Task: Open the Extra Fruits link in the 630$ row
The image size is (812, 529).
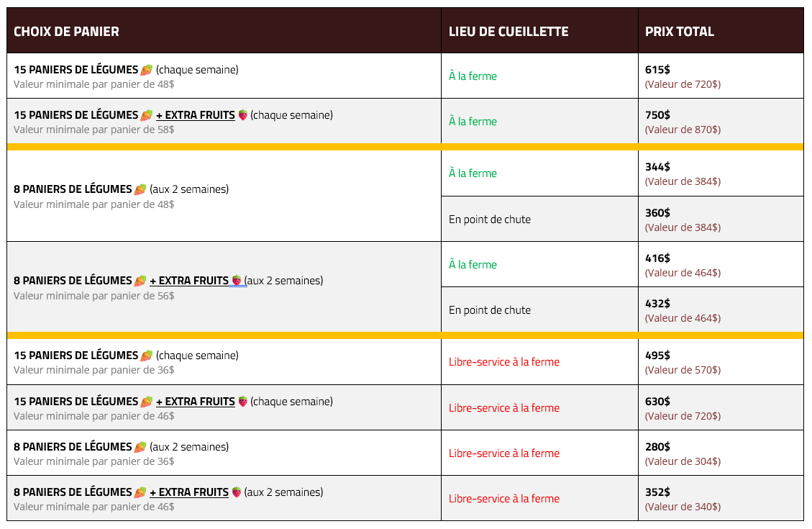Action: (196, 402)
